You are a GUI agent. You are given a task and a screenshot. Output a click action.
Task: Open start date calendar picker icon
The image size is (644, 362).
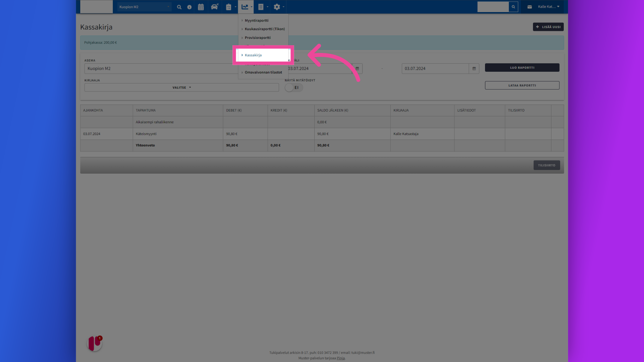click(357, 68)
